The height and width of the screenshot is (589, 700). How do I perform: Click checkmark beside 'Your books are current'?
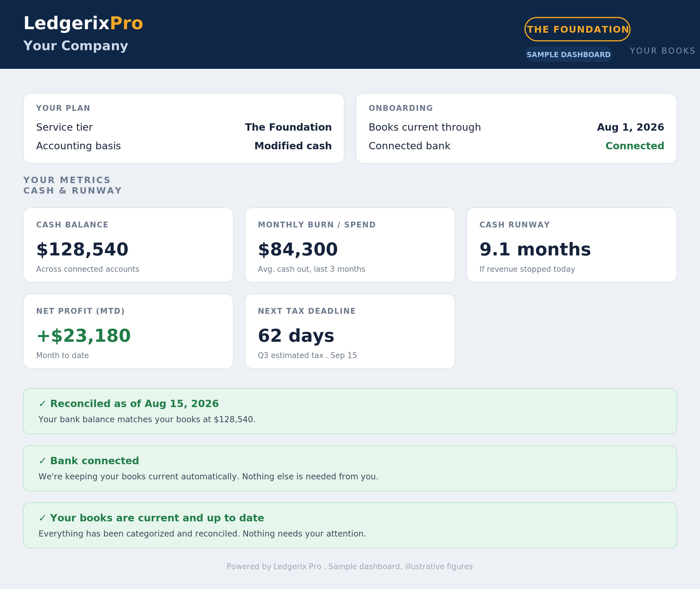[42, 518]
